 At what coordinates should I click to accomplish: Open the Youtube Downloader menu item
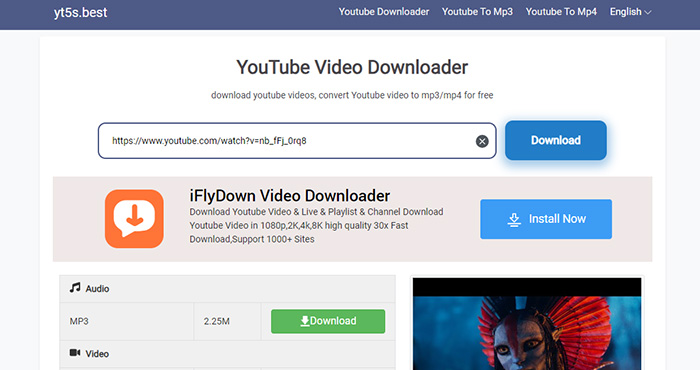point(383,12)
